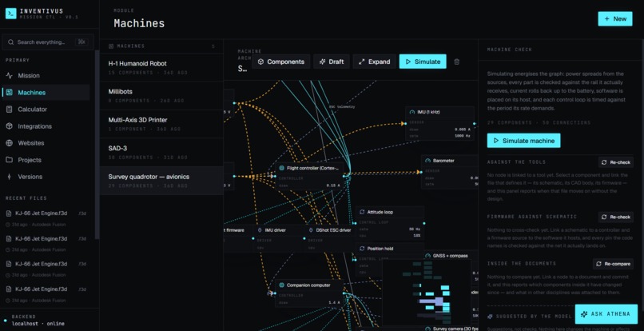This screenshot has height=331, width=644.
Task: Select the Barometer sensor node
Action: 450,172
